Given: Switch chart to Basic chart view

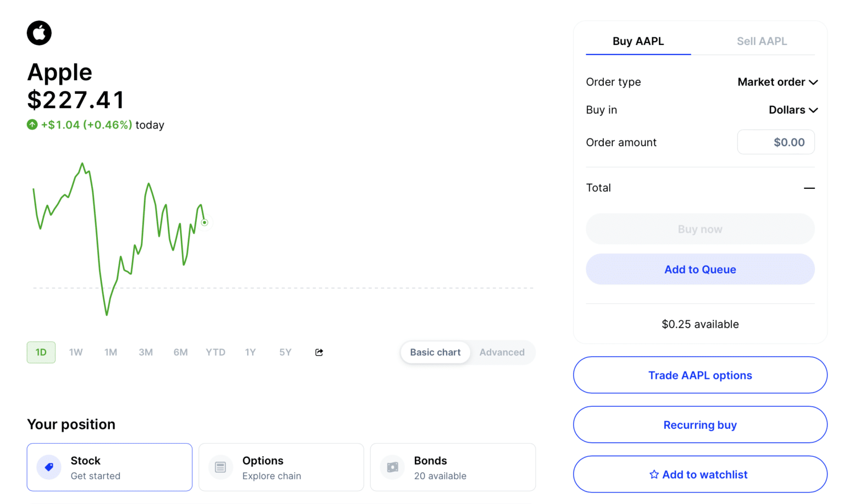Looking at the screenshot, I should (435, 352).
